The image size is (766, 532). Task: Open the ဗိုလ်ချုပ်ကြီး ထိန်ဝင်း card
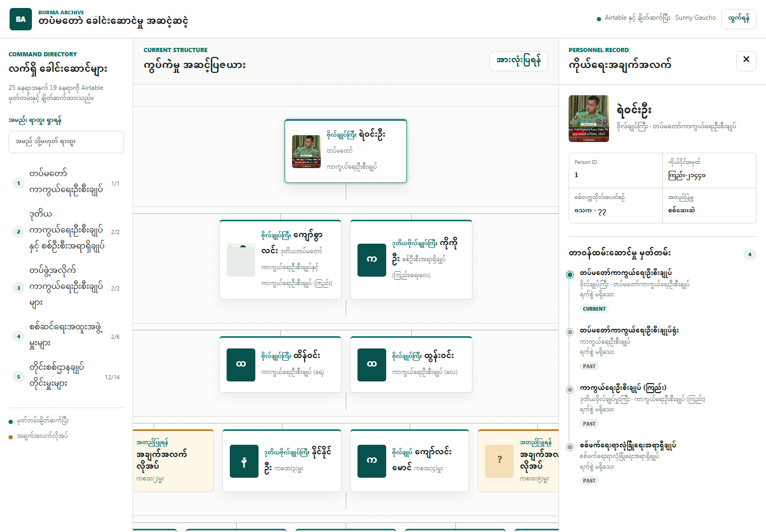point(280,364)
